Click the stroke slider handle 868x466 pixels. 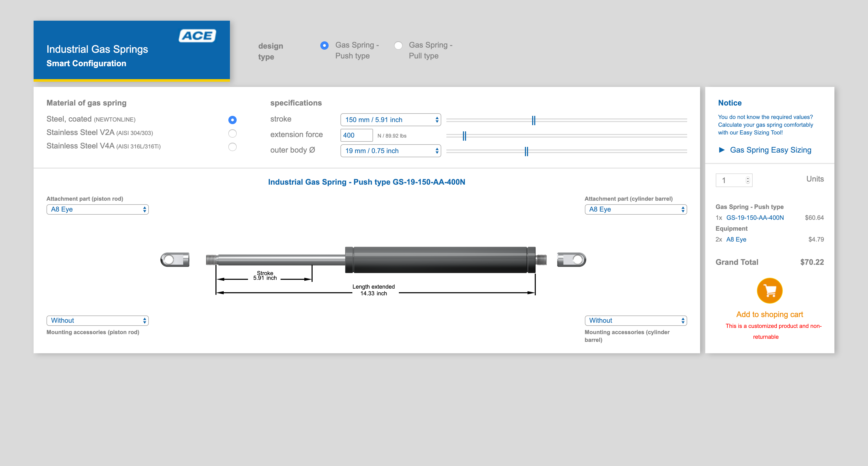[533, 120]
